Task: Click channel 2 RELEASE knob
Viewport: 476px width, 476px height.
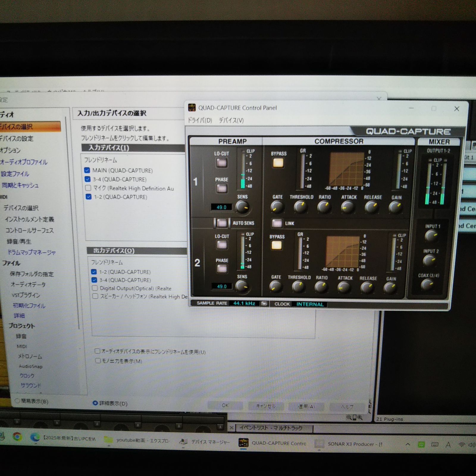Action: tap(367, 288)
